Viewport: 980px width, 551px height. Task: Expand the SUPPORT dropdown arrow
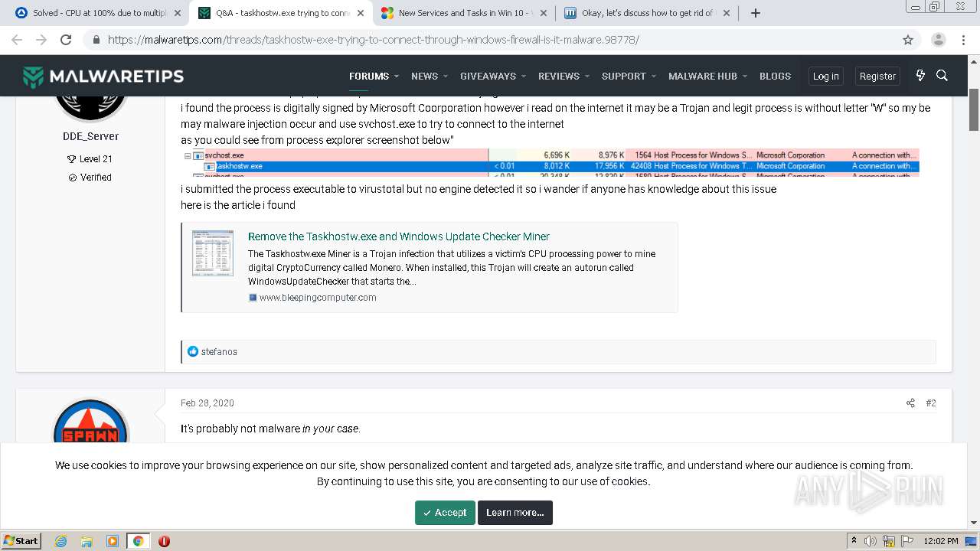pyautogui.click(x=654, y=77)
